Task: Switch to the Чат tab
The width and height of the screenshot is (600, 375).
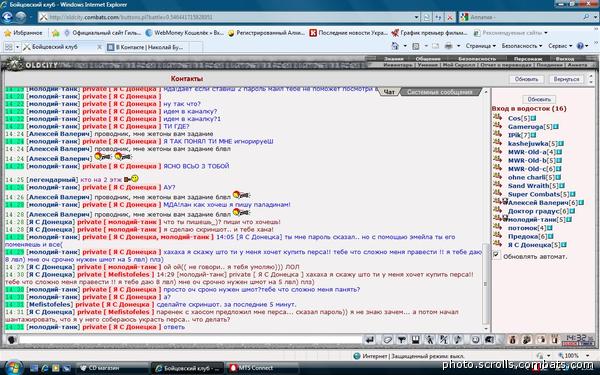Action: coord(389,92)
